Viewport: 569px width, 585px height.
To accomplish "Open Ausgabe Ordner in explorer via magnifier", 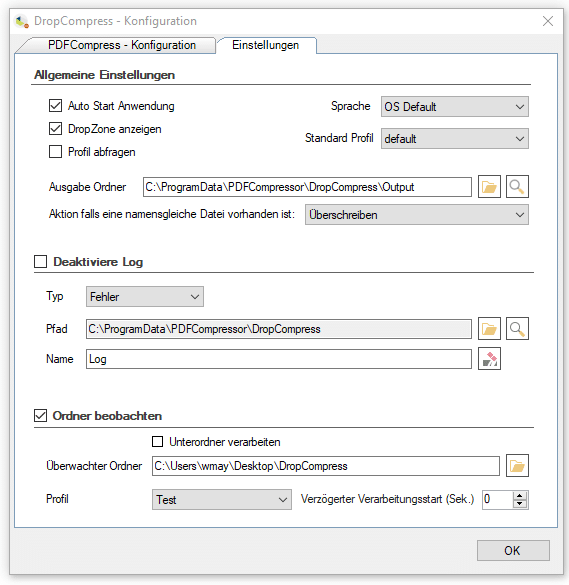I will click(517, 187).
